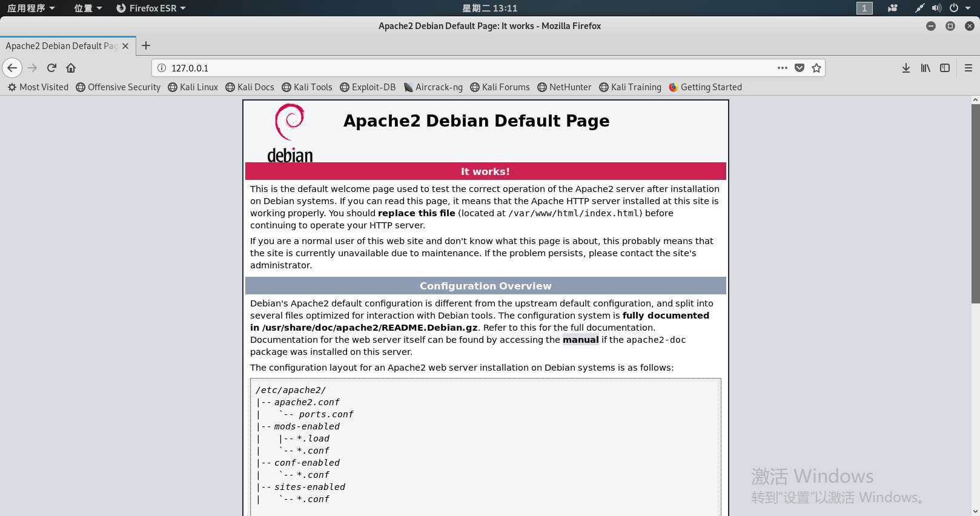980x516 pixels.
Task: Select the Apache2 Debian Default Page tab
Action: 67,45
